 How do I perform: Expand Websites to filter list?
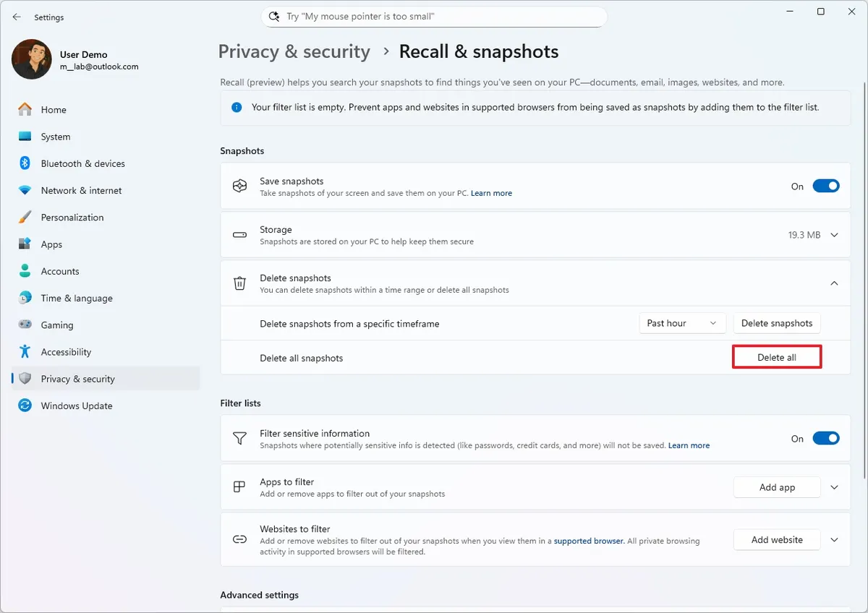[834, 539]
